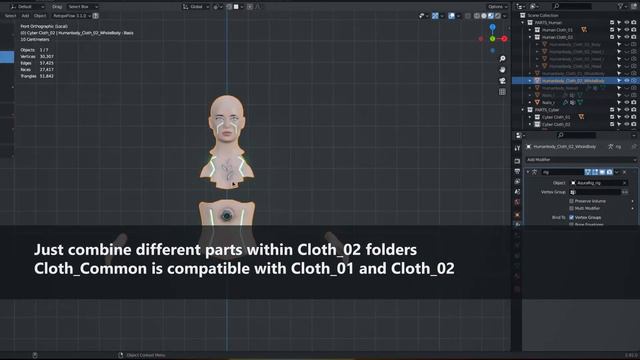Open the outliner filter dropdown
Viewport: 640px width, 360px height.
coord(622,7)
